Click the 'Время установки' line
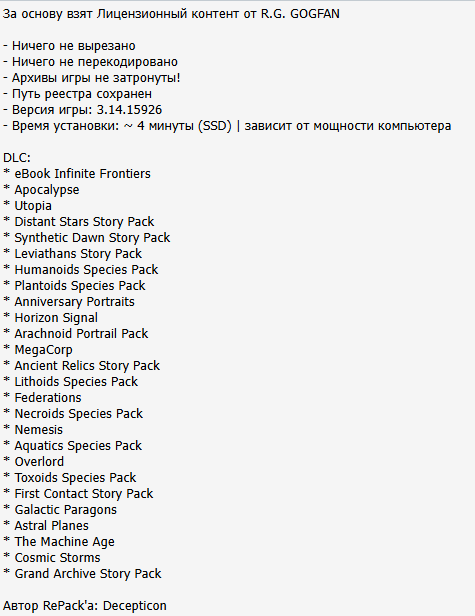The image size is (475, 616). [x=227, y=126]
